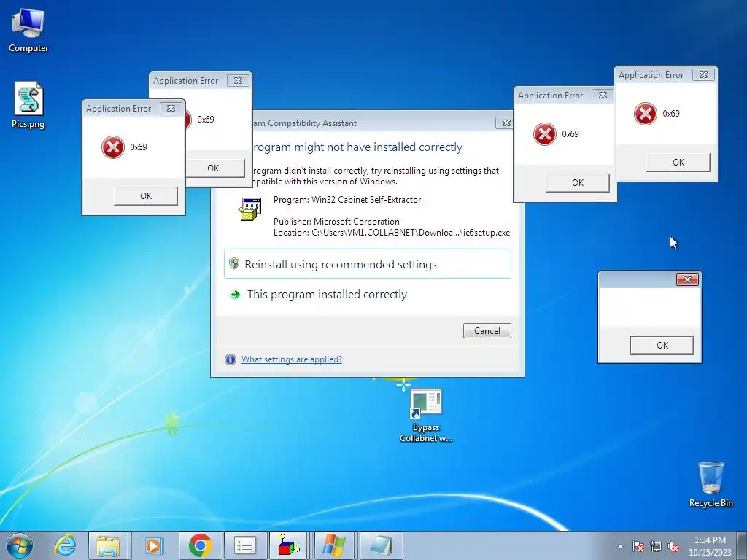
Task: Close the Program Compatibility Assistant window
Action: [504, 122]
